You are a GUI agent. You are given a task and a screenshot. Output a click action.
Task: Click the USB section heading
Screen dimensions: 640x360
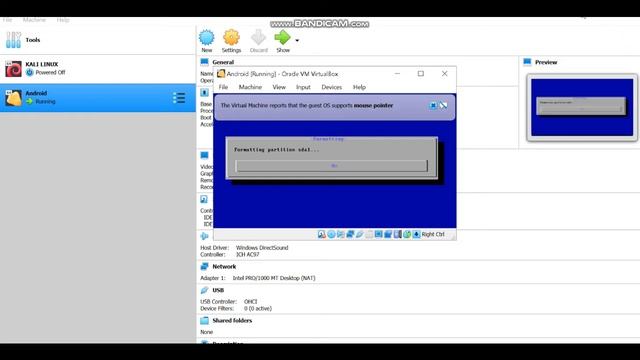tap(218, 290)
